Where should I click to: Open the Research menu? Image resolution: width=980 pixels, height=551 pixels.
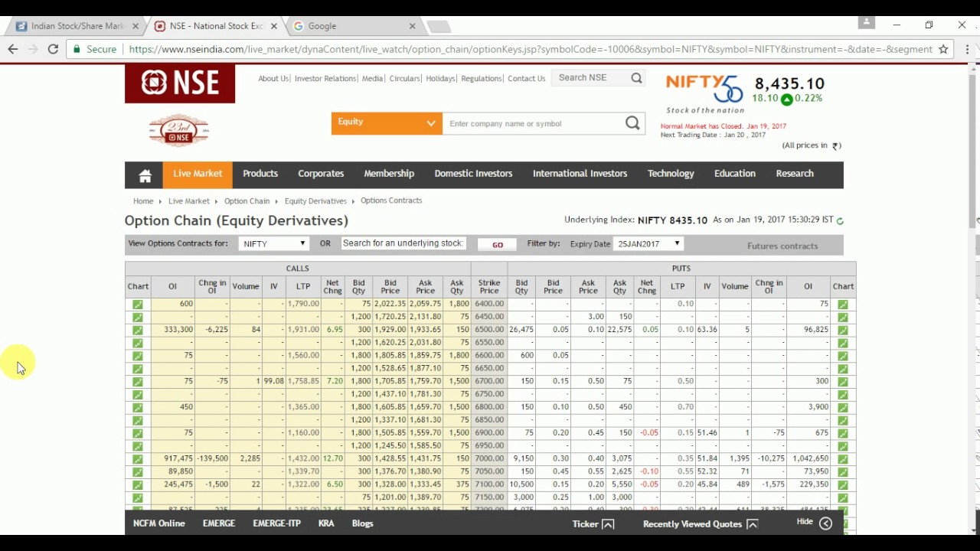pyautogui.click(x=795, y=174)
